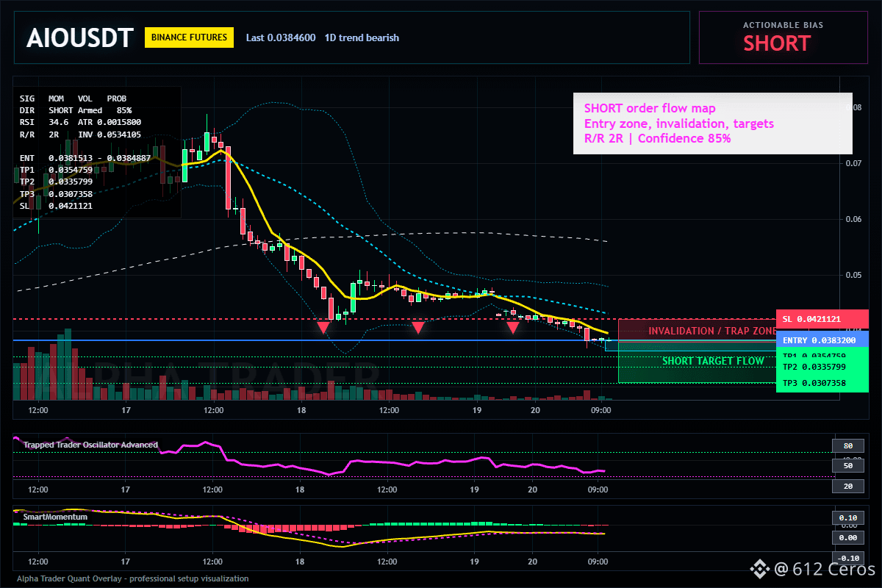Click the INVALIDATION / TRAP ZONE label

point(711,331)
